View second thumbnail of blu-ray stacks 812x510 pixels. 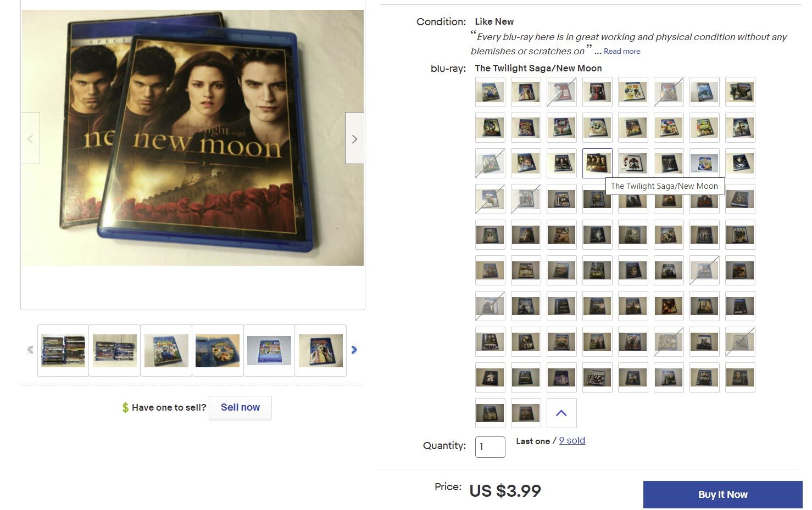114,350
